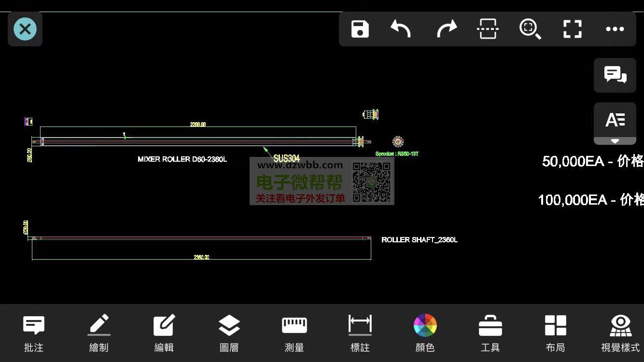Open the comments chat panel
644x362 pixels.
coord(615,75)
